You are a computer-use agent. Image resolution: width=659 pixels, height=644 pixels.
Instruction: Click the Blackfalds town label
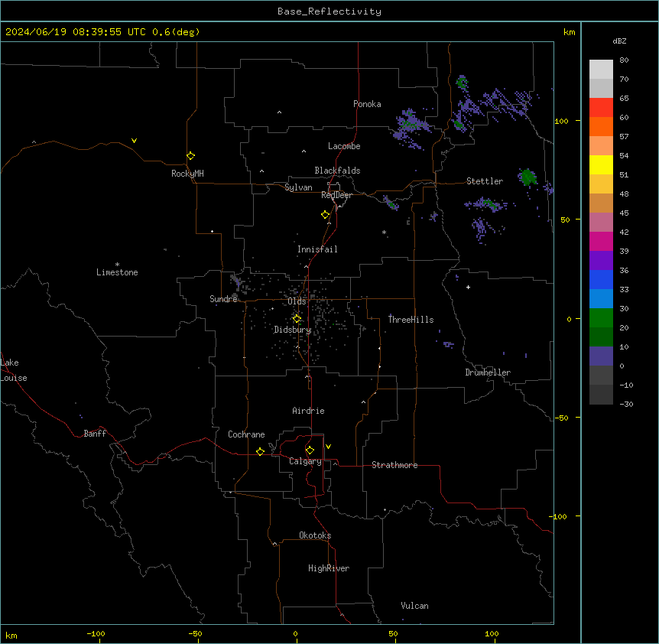(x=337, y=171)
